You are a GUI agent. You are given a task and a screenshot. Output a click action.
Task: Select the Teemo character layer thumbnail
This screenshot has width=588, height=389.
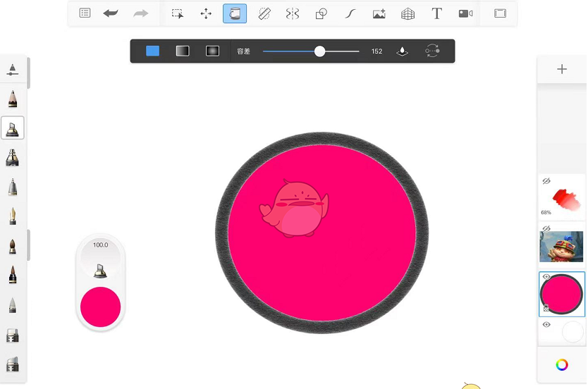(x=561, y=247)
